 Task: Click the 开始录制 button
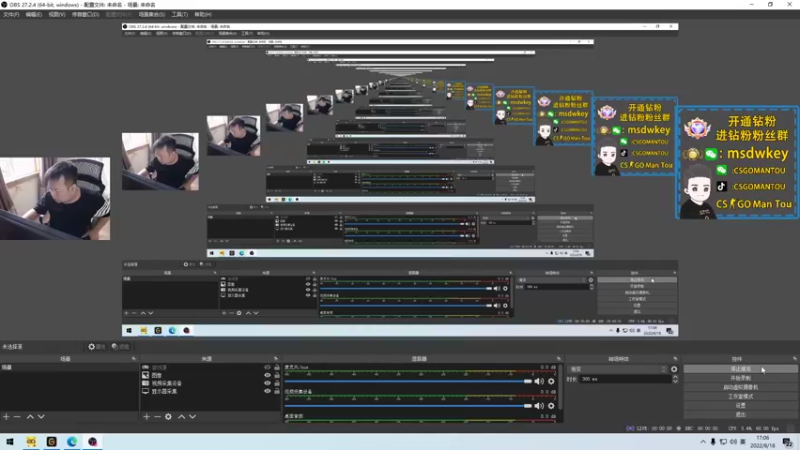pyautogui.click(x=740, y=378)
